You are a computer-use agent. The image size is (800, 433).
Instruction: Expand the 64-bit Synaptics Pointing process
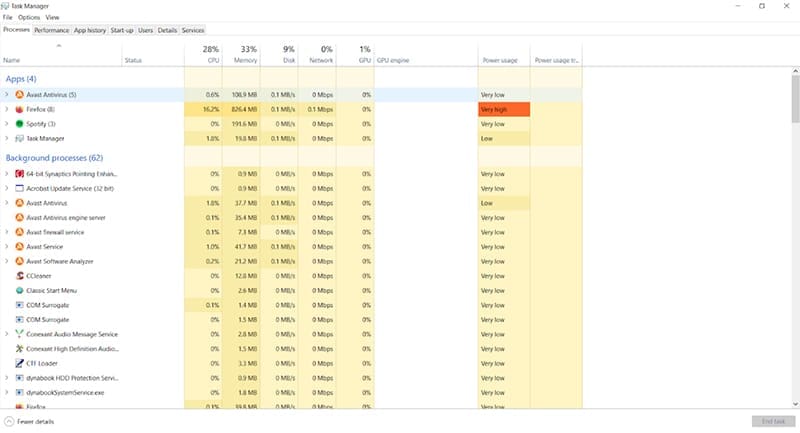point(7,174)
